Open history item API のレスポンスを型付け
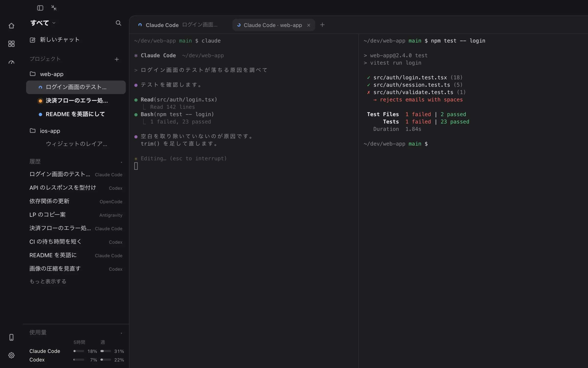Screen dimensions: 588x368 click(x=76, y=188)
